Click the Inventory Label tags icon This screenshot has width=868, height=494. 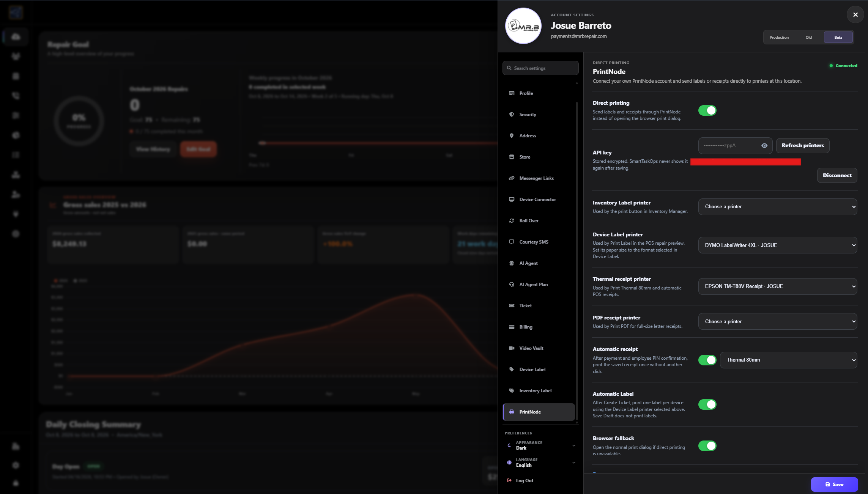pos(512,391)
